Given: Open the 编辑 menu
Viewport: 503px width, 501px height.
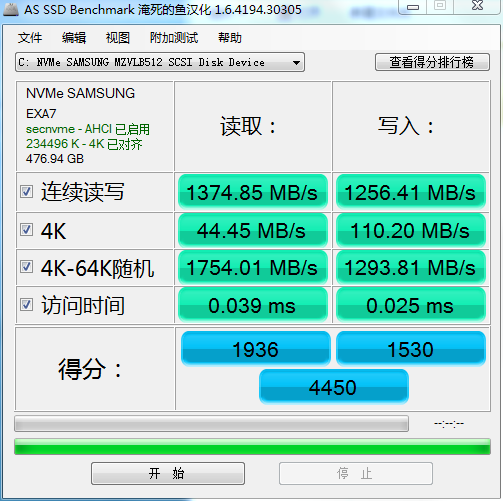Looking at the screenshot, I should [x=74, y=38].
